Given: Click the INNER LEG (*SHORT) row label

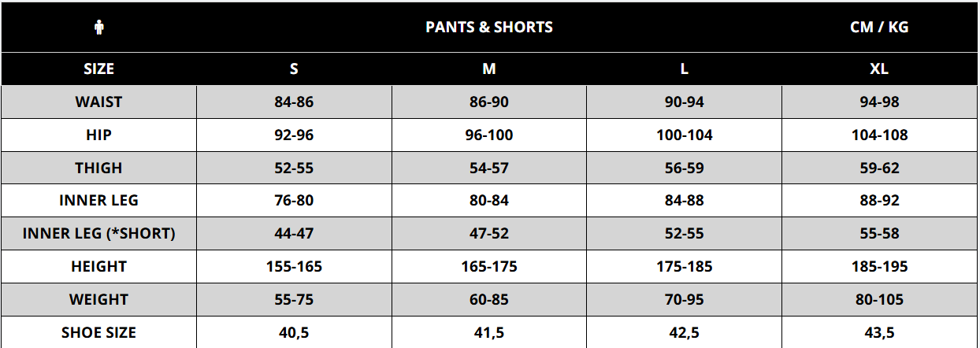Looking at the screenshot, I should [98, 234].
